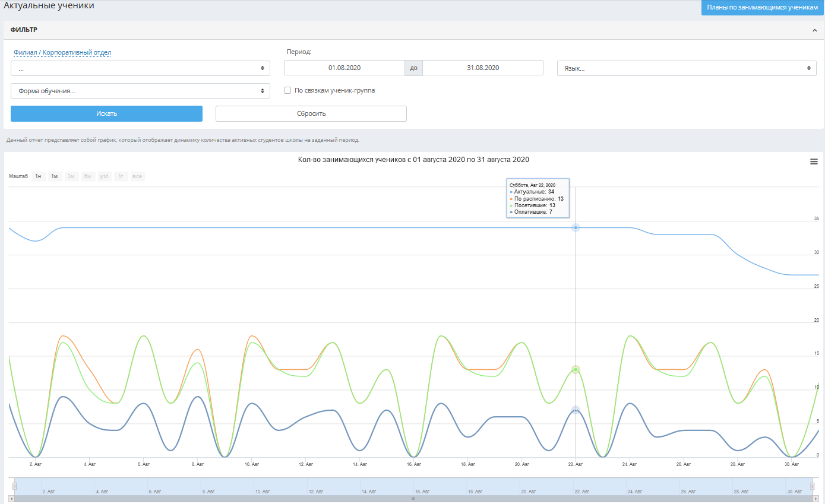Viewport: 825px width, 504px height.
Task: Click the period start date field 01.08.2020
Action: pyautogui.click(x=344, y=68)
